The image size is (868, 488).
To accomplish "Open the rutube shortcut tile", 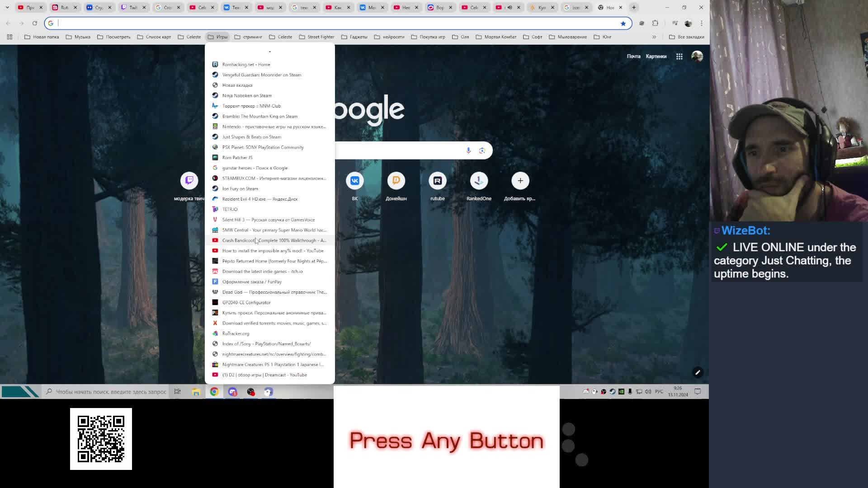I will (437, 181).
